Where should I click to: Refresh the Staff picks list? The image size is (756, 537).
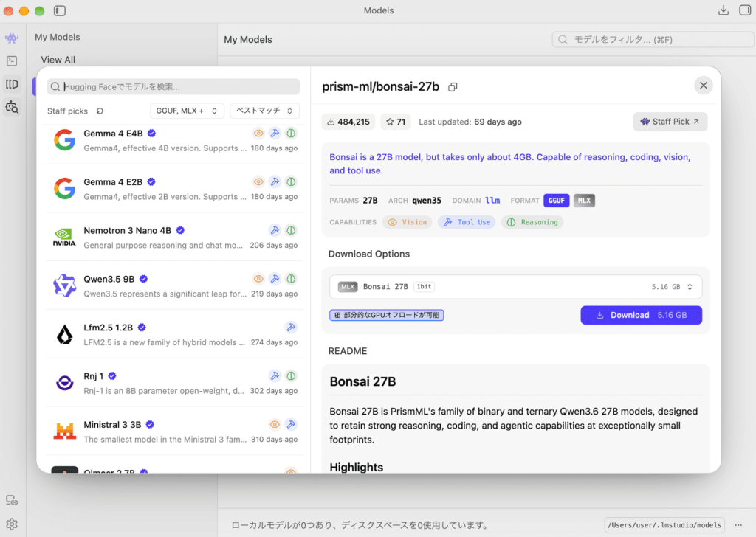pos(100,111)
